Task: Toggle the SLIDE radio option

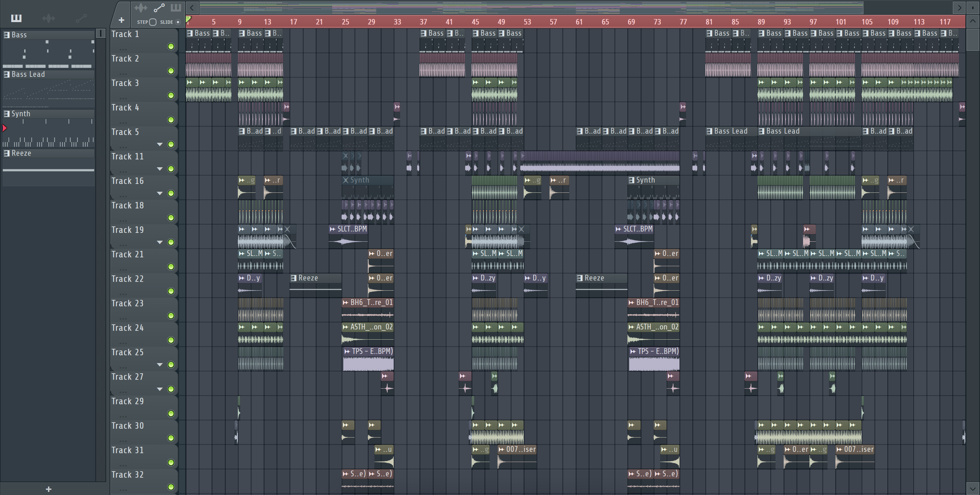Action: (x=178, y=22)
